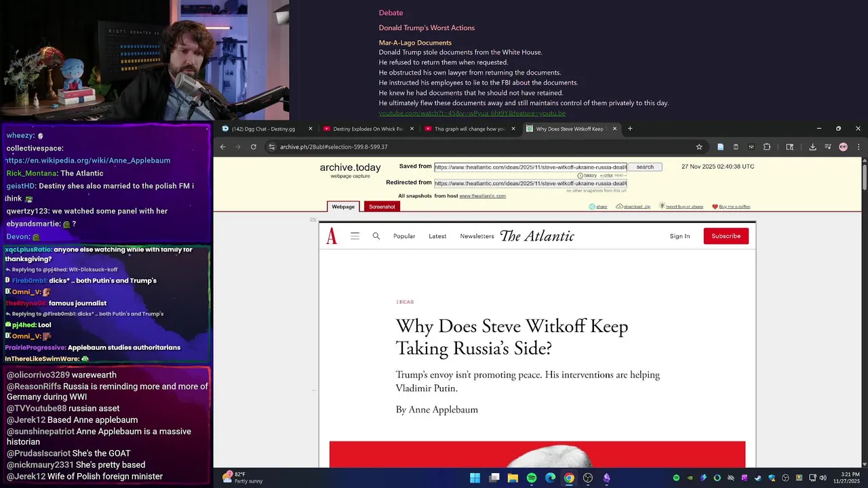The width and height of the screenshot is (868, 488).
Task: Open the Windows Start button
Action: click(x=475, y=478)
